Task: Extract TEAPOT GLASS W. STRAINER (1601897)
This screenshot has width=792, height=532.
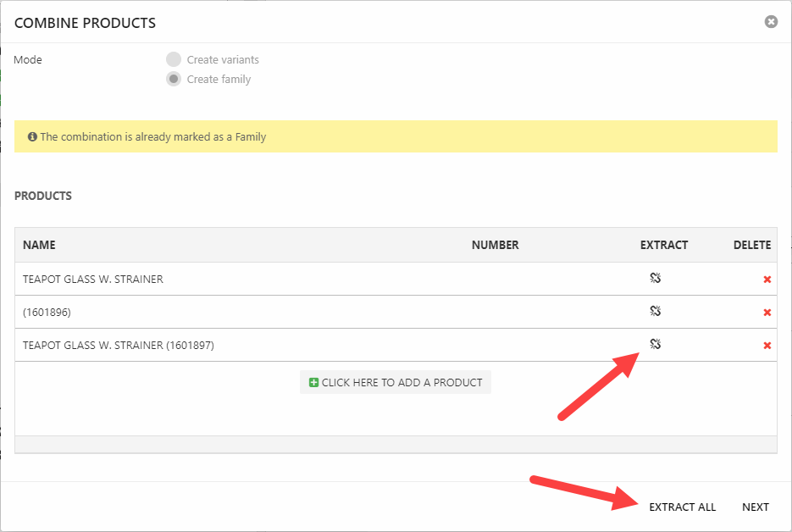Action: 655,344
